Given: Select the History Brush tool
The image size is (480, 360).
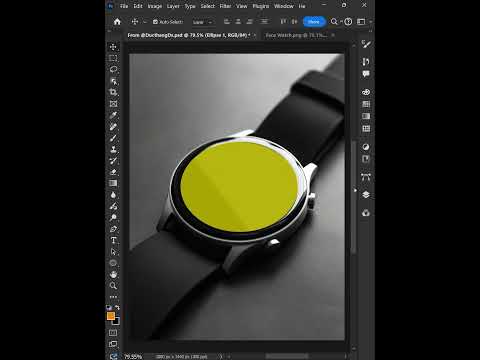Looking at the screenshot, I should (113, 161).
